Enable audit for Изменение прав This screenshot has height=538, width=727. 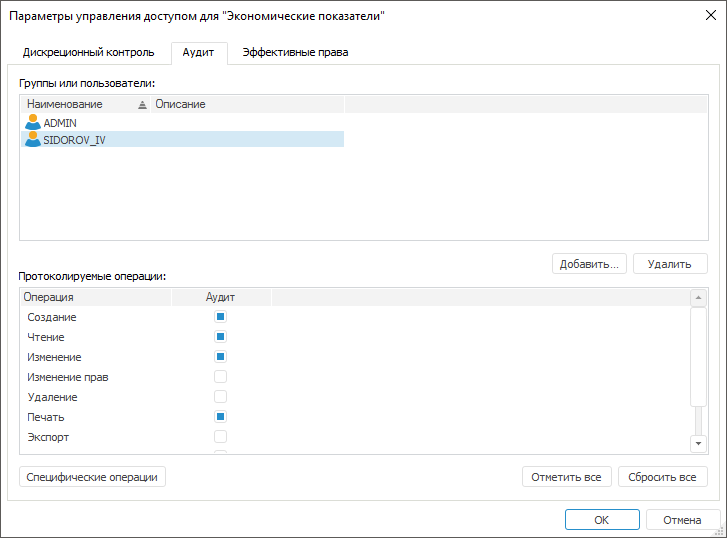pyautogui.click(x=221, y=377)
